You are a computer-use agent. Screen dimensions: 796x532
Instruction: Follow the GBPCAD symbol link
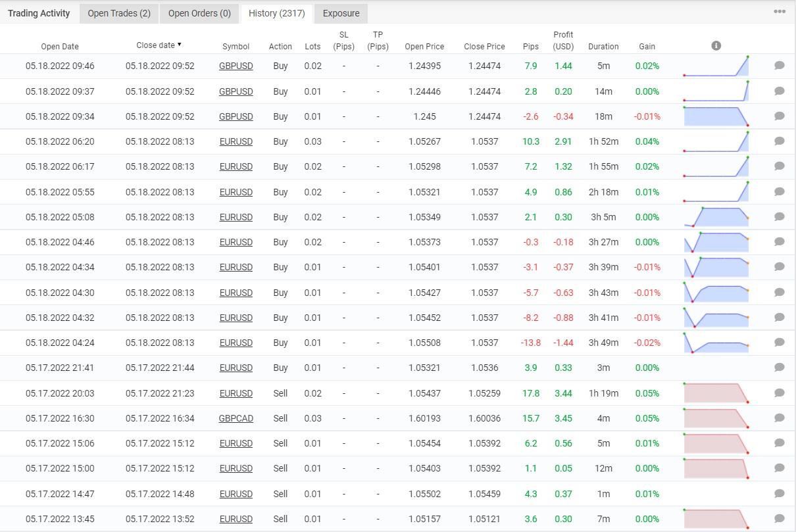(236, 418)
